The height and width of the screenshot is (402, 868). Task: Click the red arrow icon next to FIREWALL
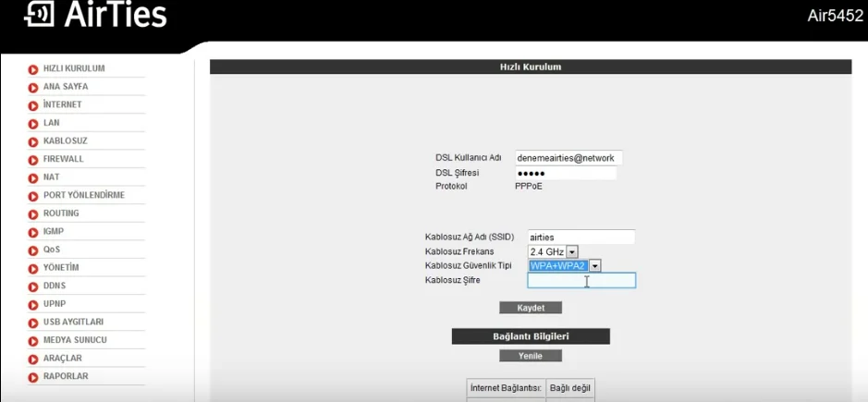tap(33, 160)
